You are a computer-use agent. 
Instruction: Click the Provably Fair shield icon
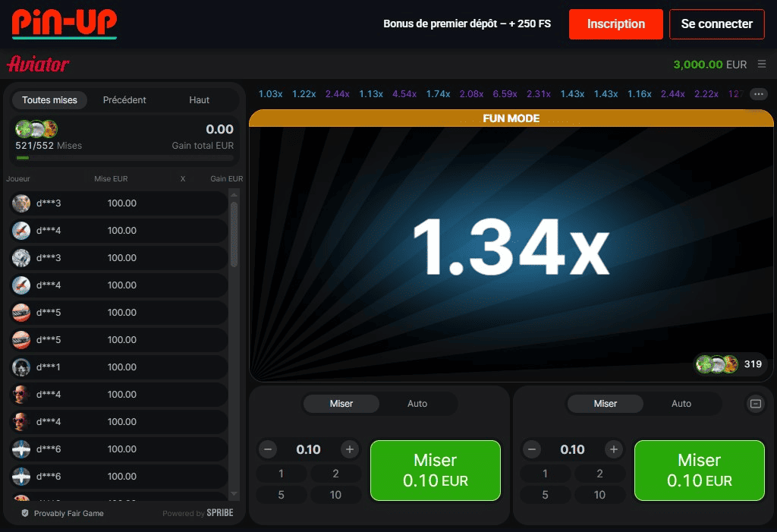coord(25,513)
